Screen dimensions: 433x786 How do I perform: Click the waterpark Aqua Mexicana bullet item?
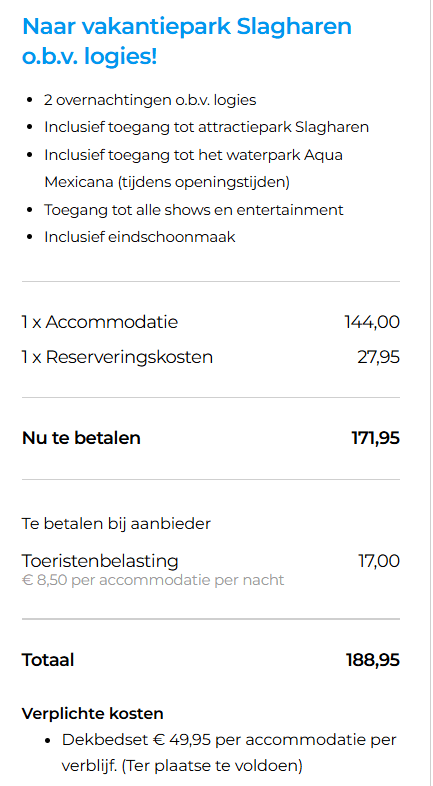[x=193, y=168]
